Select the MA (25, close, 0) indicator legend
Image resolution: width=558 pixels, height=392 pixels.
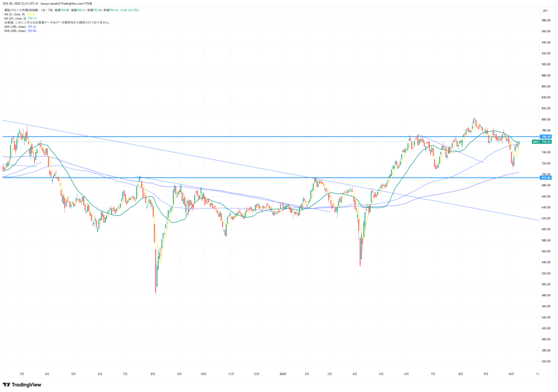click(21, 18)
